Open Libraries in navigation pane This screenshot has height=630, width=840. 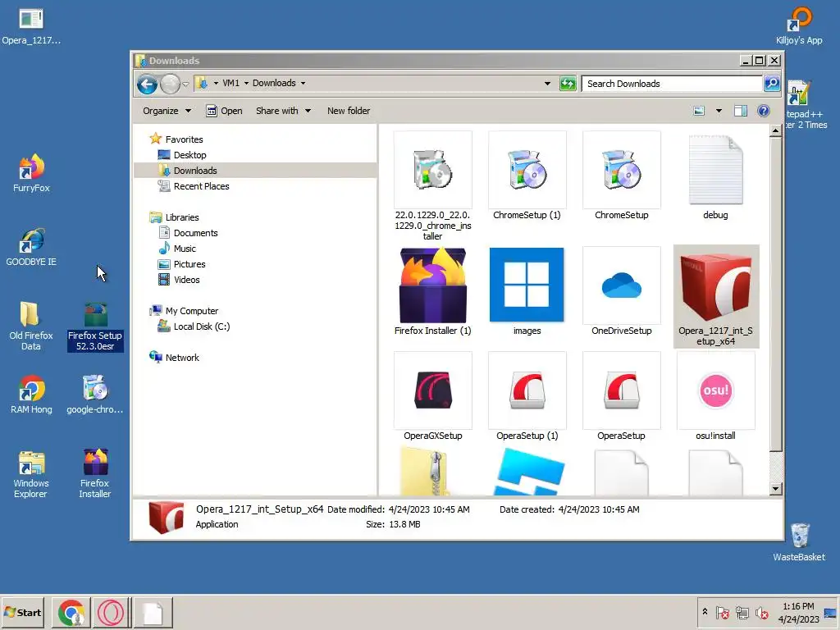[x=181, y=217]
